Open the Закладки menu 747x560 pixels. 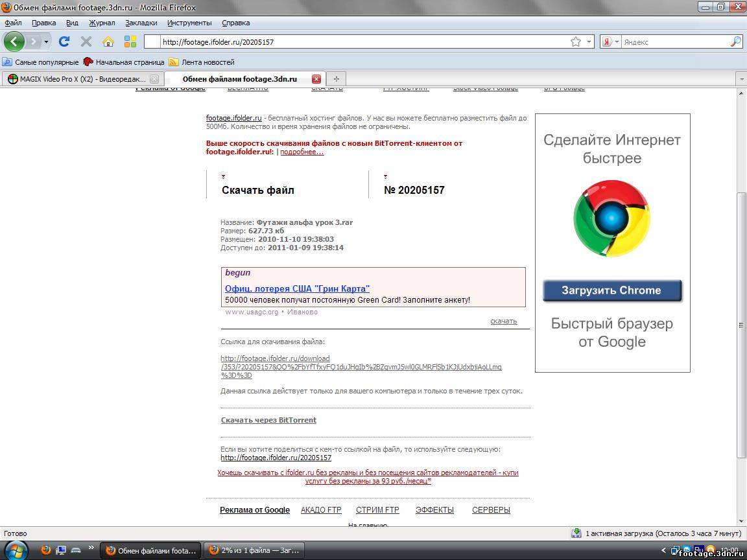point(141,23)
